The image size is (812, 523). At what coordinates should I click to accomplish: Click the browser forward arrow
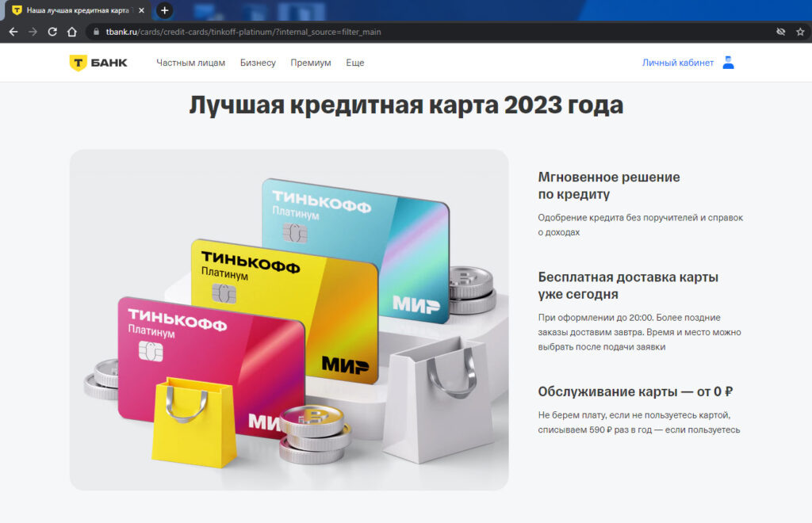33,32
